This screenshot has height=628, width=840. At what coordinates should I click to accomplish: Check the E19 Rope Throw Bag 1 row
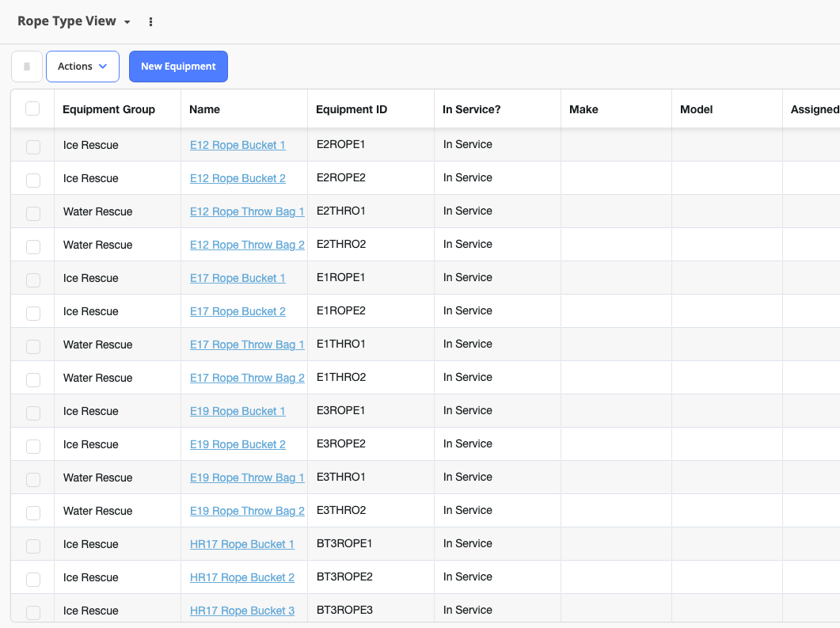click(x=33, y=479)
